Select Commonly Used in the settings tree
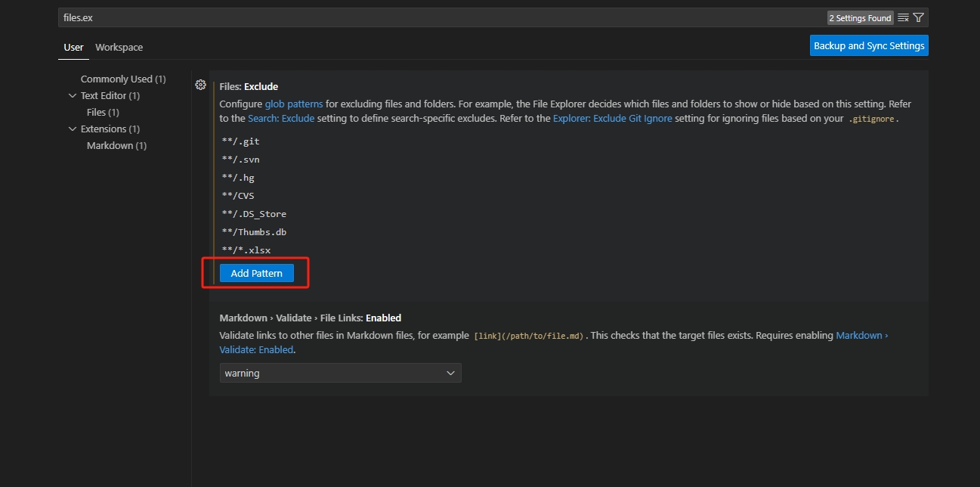 (116, 79)
